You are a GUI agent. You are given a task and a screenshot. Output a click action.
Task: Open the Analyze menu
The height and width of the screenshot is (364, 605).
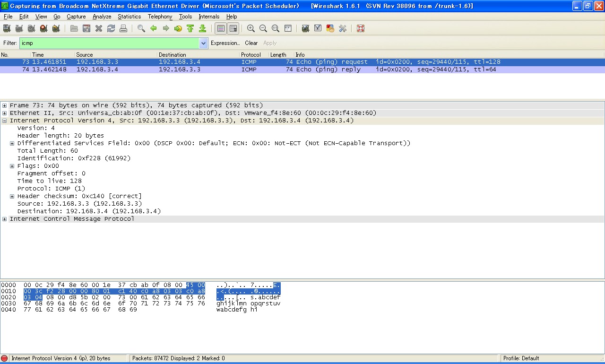tap(102, 17)
